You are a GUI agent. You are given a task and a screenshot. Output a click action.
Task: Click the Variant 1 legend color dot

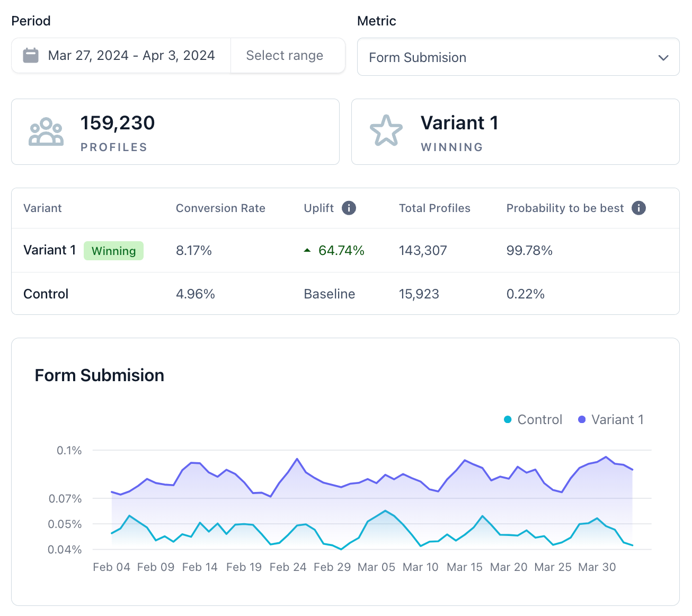[x=582, y=419]
